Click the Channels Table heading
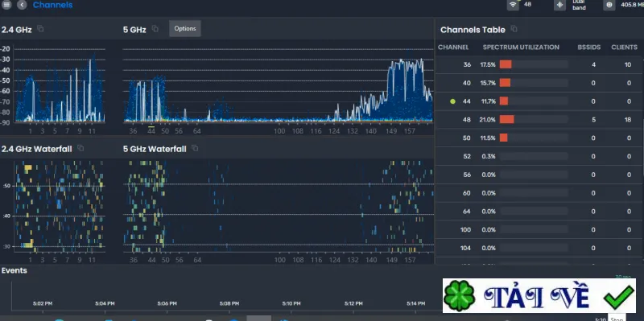Image resolution: width=644 pixels, height=321 pixels. 473,30
